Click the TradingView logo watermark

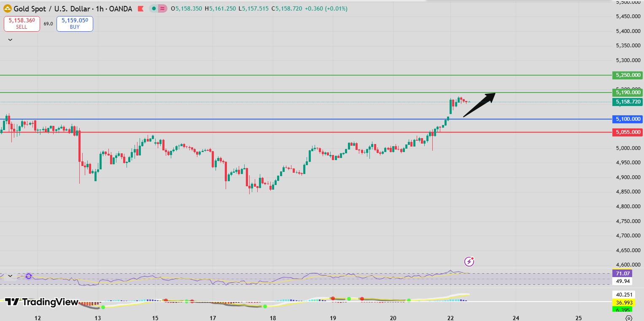(x=42, y=302)
